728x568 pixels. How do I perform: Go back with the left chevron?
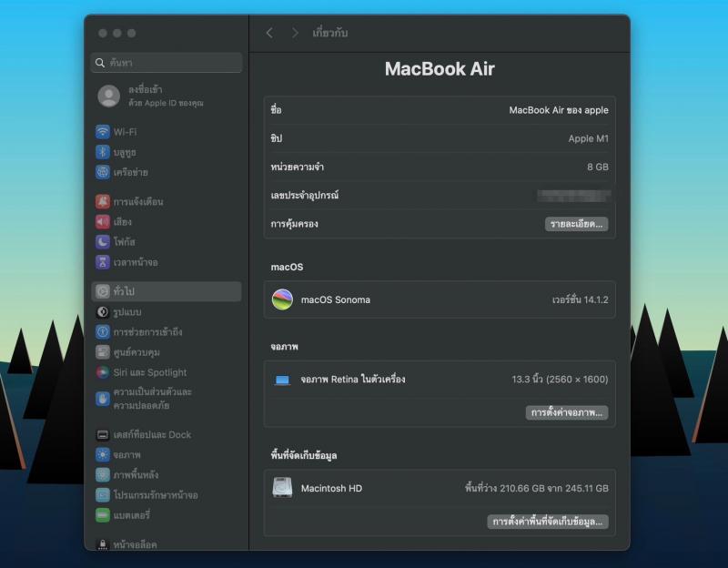(269, 33)
